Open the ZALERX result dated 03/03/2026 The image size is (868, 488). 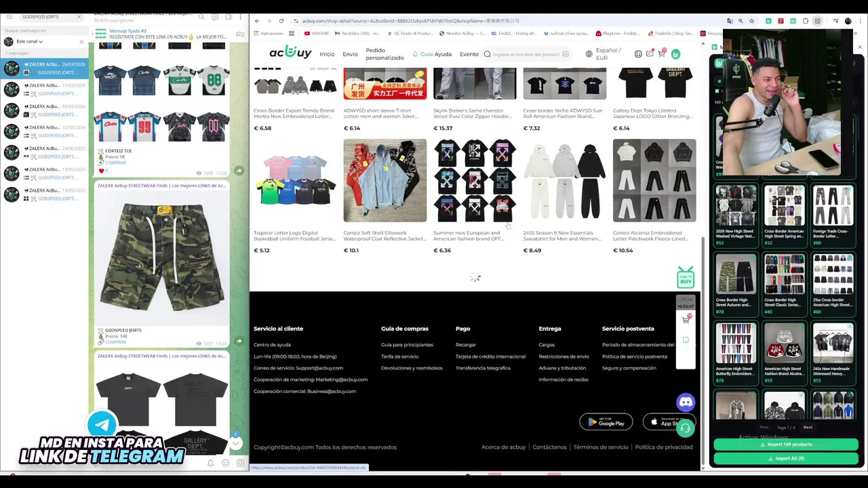coord(45,110)
